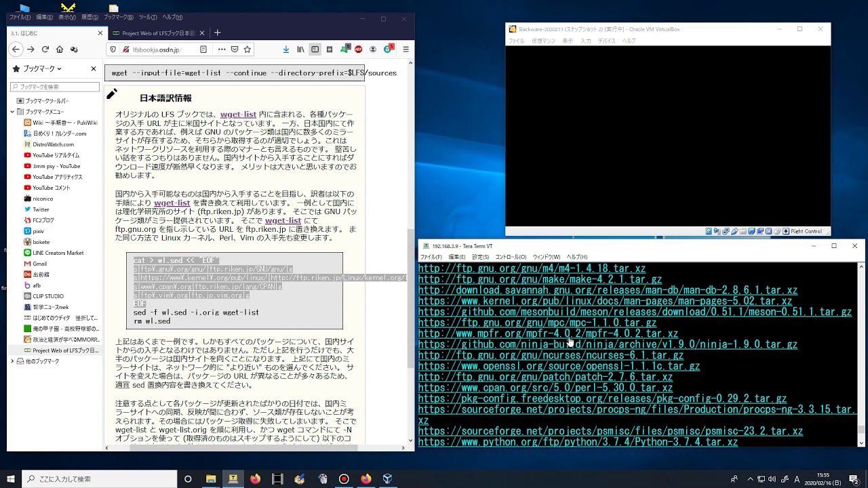The width and height of the screenshot is (868, 488).
Task: Click the m4-1.4.18.tar.xz URL in Tera Term
Action: pos(532,268)
